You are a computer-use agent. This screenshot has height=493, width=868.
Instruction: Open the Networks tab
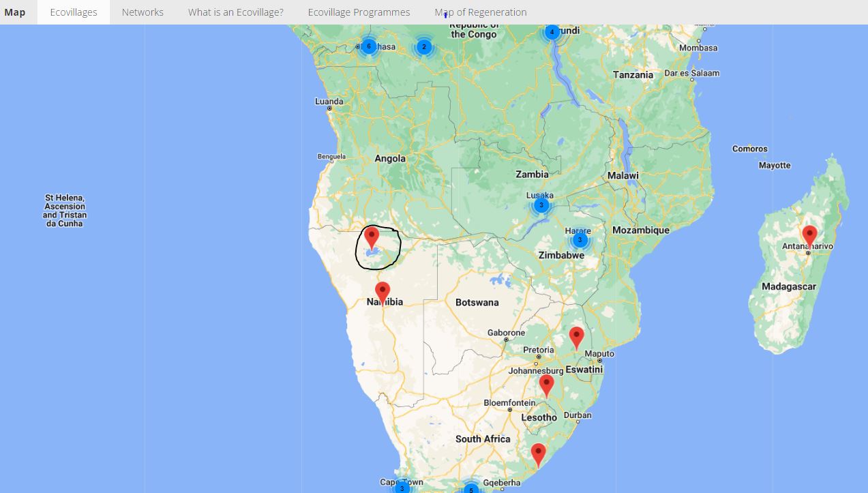tap(143, 12)
